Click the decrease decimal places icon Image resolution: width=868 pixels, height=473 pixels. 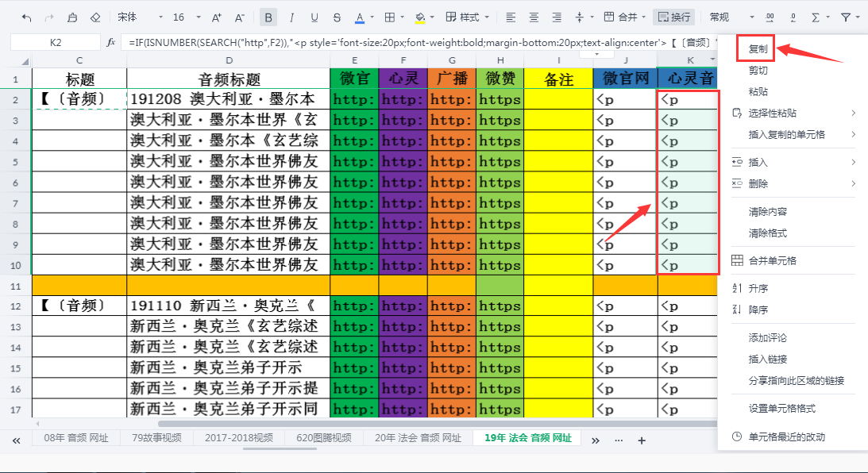[793, 17]
